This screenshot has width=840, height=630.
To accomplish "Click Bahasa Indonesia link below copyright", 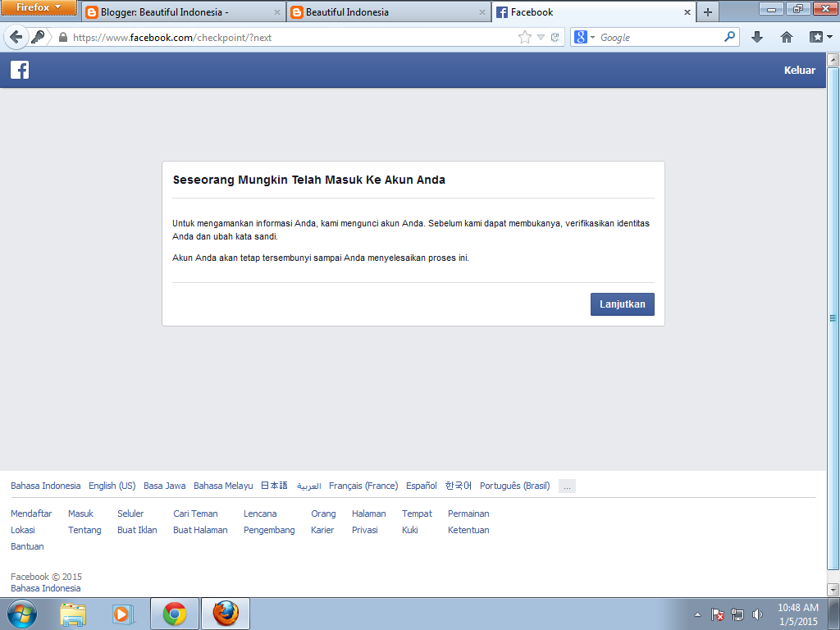I will (46, 588).
